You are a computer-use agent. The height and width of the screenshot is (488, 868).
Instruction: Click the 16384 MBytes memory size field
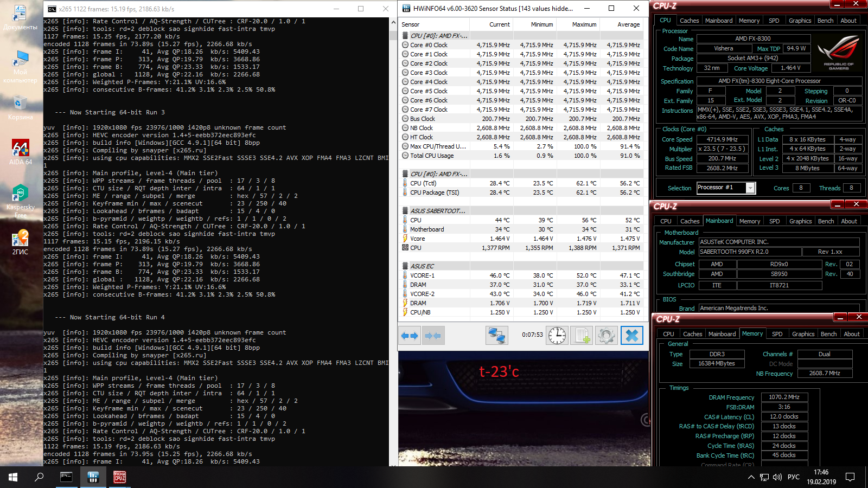click(x=717, y=363)
